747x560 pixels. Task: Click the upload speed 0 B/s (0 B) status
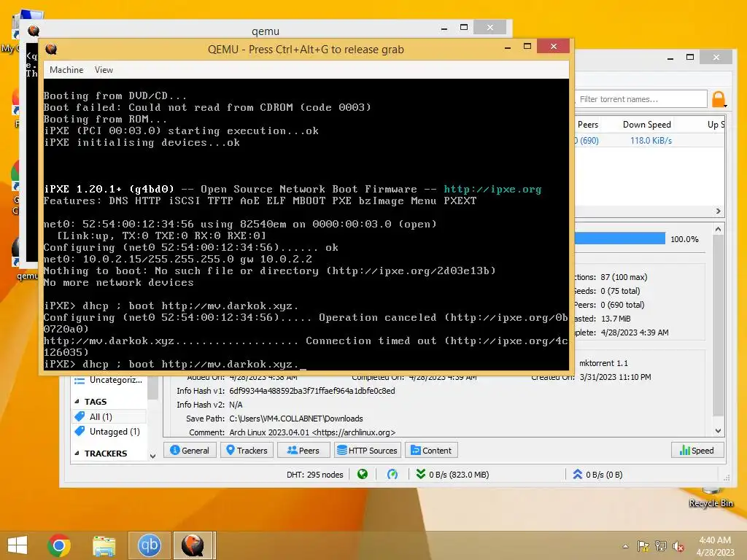[604, 475]
